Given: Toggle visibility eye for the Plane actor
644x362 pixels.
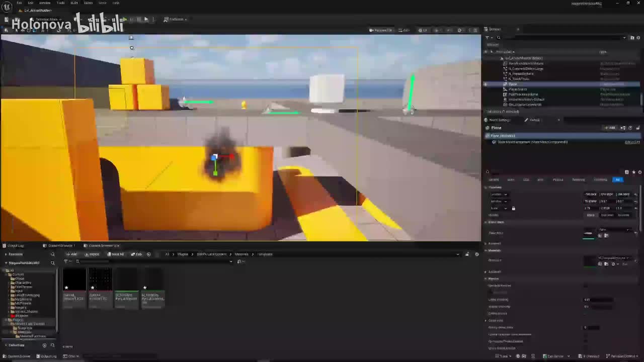Looking at the screenshot, I should click(486, 84).
